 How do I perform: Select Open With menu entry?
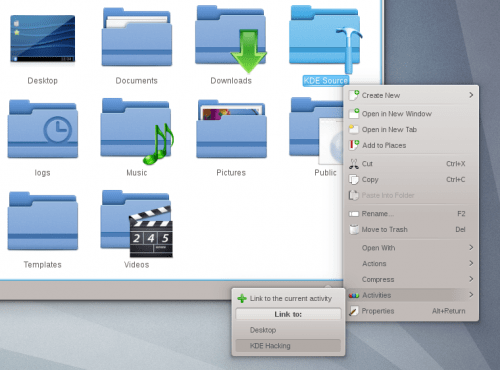tap(411, 248)
